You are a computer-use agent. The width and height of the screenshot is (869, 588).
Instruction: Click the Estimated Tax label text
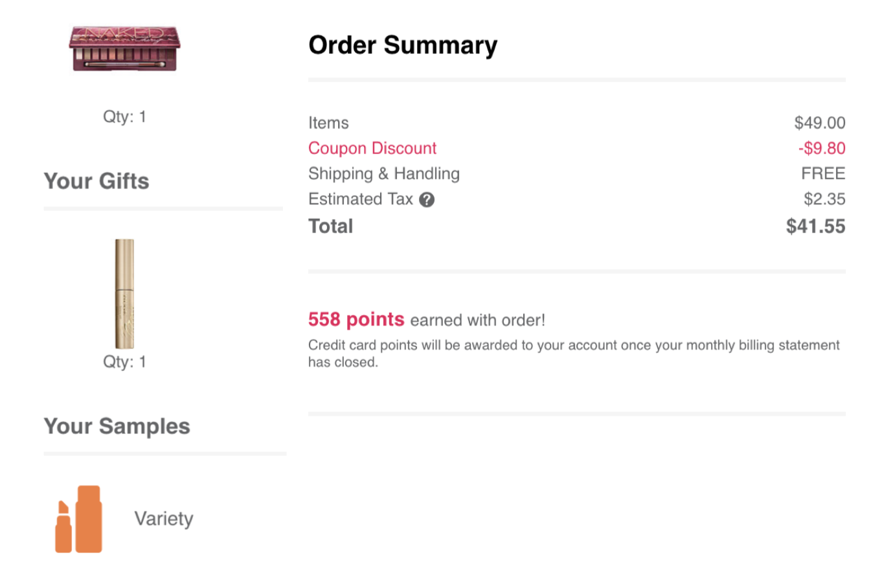(x=361, y=199)
